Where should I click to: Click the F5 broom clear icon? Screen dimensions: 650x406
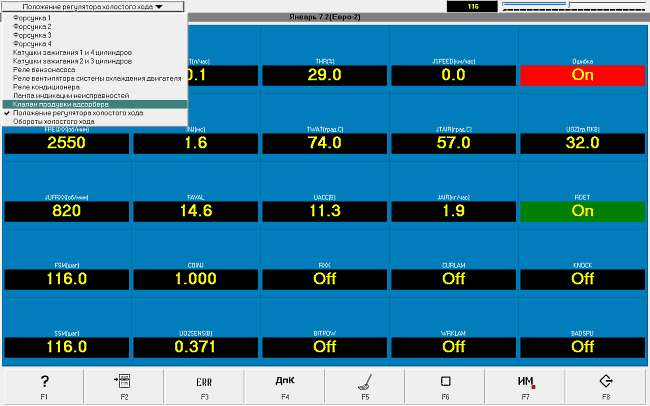click(365, 382)
